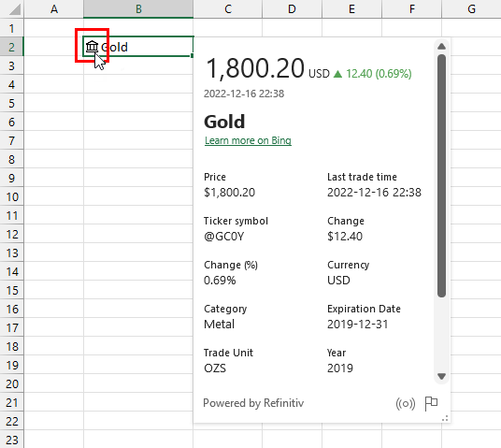The height and width of the screenshot is (448, 501).
Task: Click the Expiration Date value 2019-12-31
Action: pos(358,325)
